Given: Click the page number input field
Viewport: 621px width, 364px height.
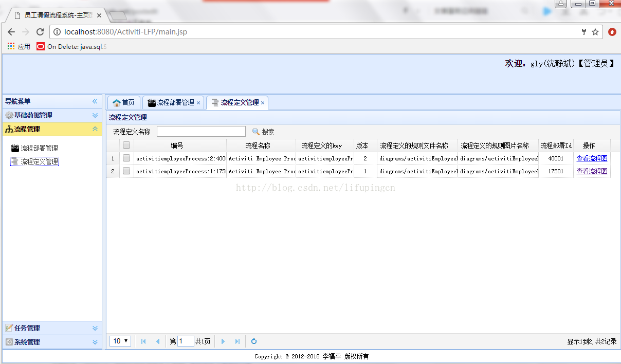Looking at the screenshot, I should [186, 341].
